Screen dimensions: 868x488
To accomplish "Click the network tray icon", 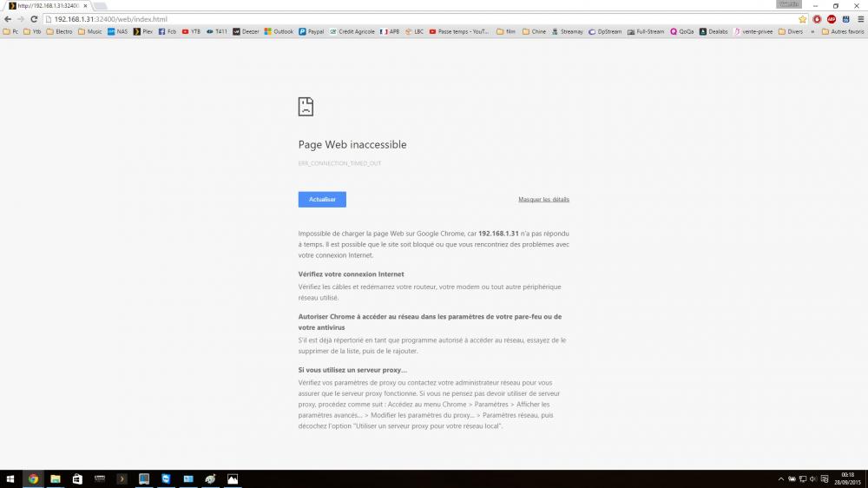I will pos(803,479).
